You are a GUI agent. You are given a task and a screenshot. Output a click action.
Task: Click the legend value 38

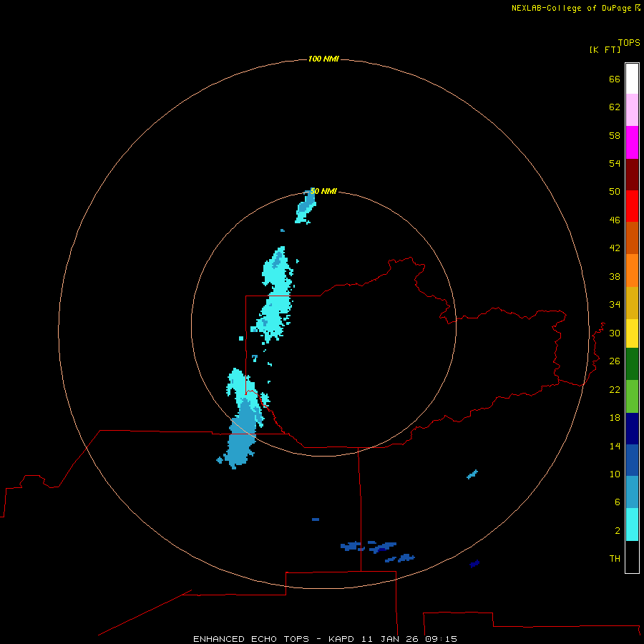click(x=615, y=276)
